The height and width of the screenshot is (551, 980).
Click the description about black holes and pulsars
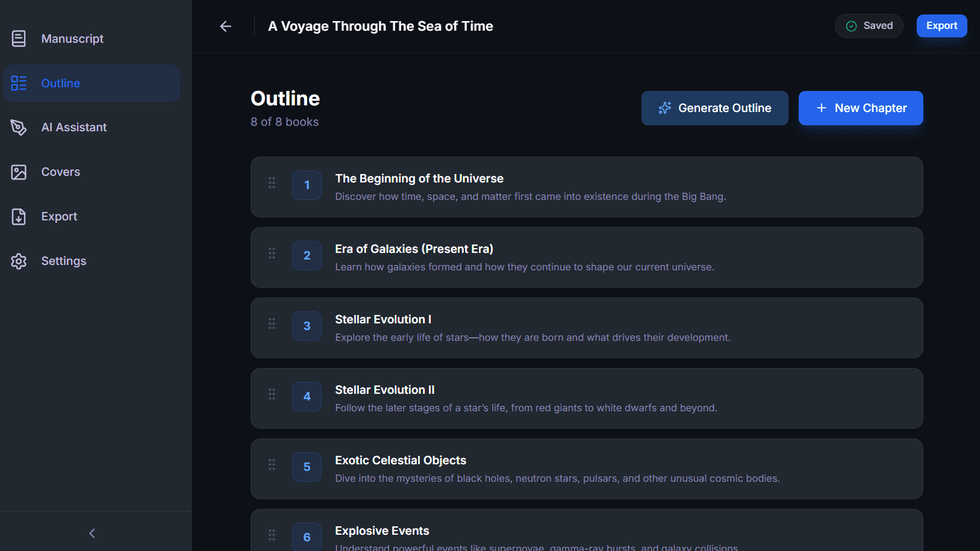557,478
